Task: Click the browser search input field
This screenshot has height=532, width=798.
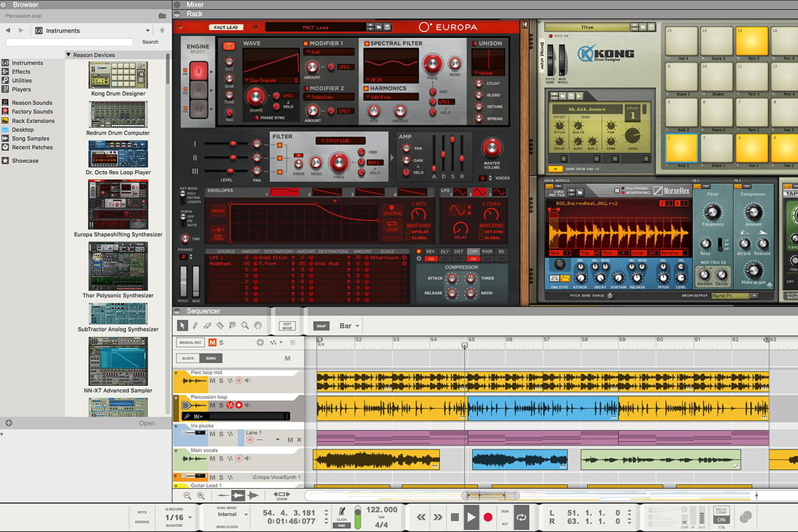Action: pos(69,42)
